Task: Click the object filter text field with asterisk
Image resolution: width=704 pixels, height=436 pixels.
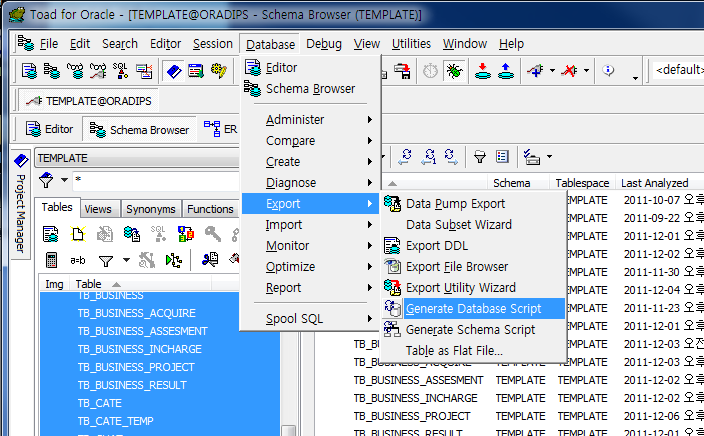Action: (155, 180)
